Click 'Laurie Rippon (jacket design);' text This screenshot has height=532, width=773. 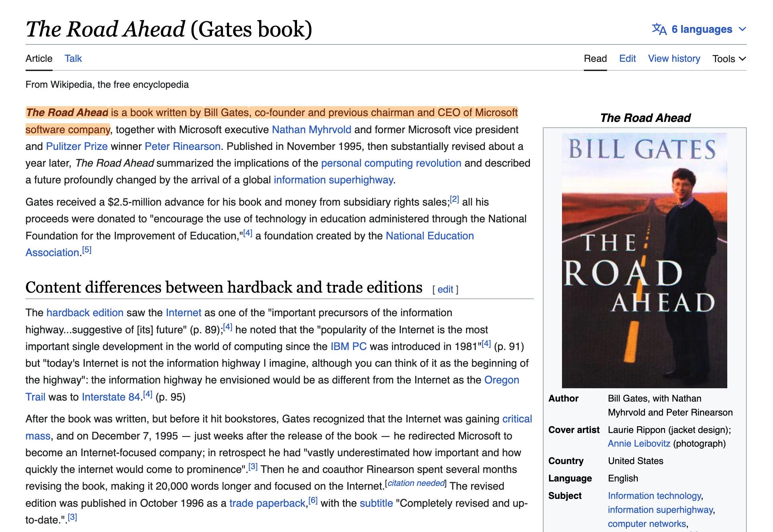point(669,430)
